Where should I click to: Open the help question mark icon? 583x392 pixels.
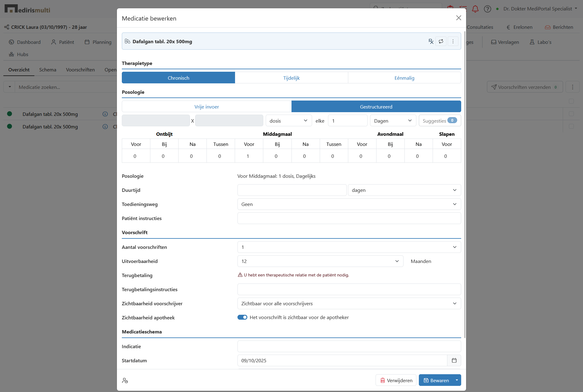[488, 9]
